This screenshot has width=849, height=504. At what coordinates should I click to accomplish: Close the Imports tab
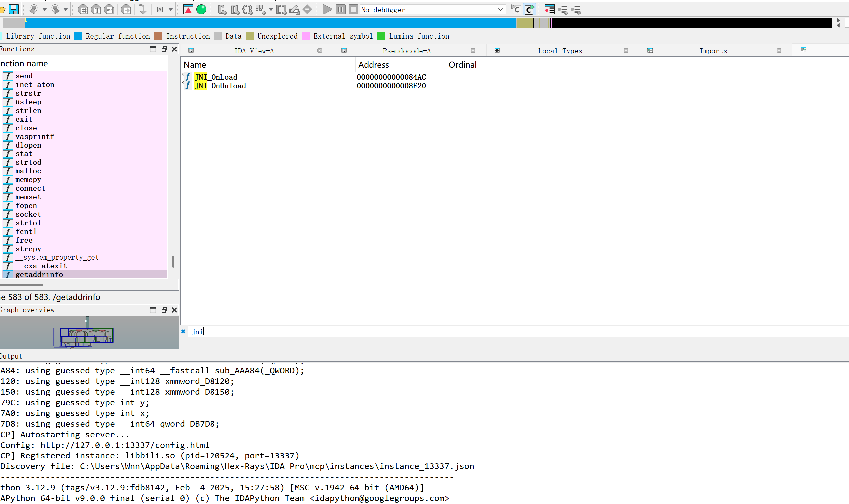click(779, 50)
